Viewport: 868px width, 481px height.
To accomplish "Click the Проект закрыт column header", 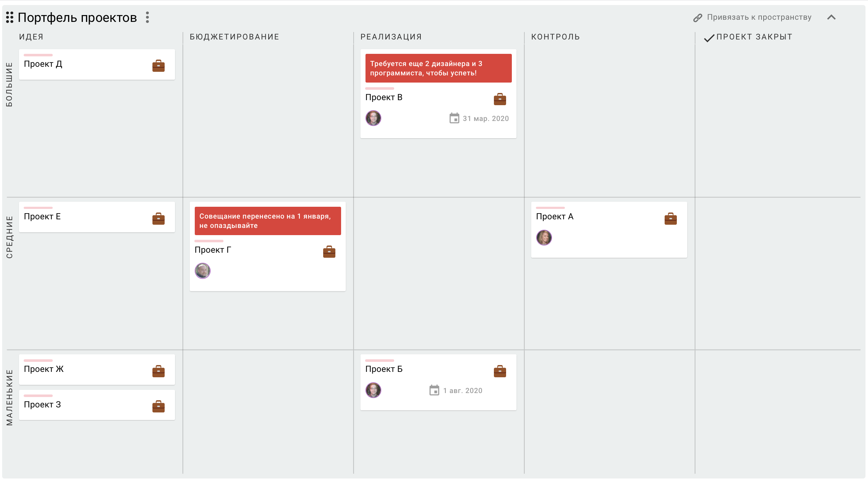I will click(754, 37).
